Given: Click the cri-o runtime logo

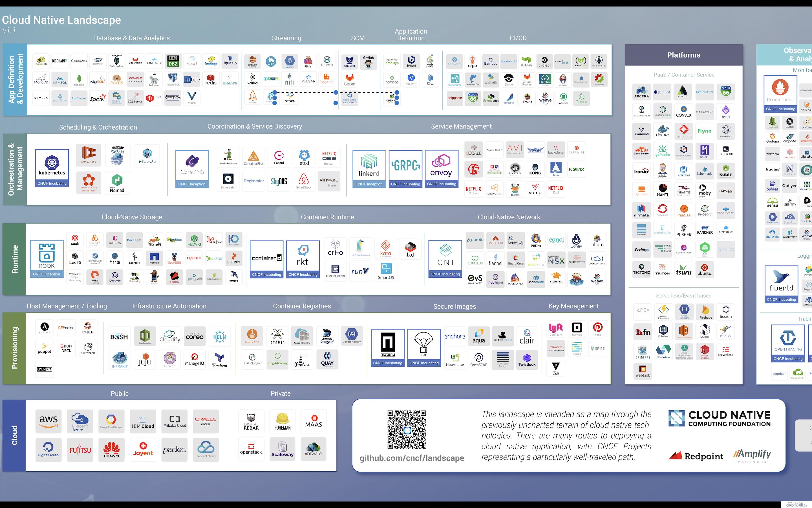Looking at the screenshot, I should coord(336,248).
